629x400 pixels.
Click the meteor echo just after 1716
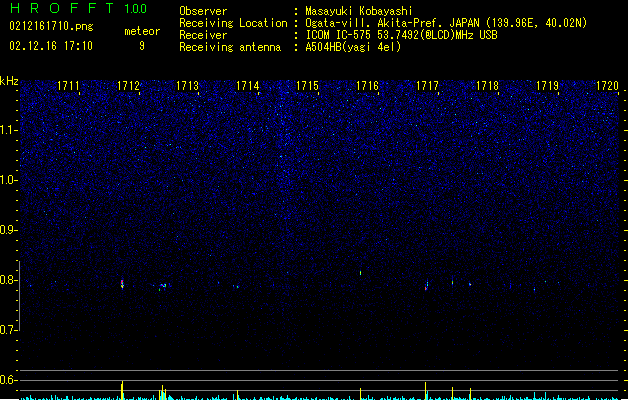pyautogui.click(x=361, y=273)
